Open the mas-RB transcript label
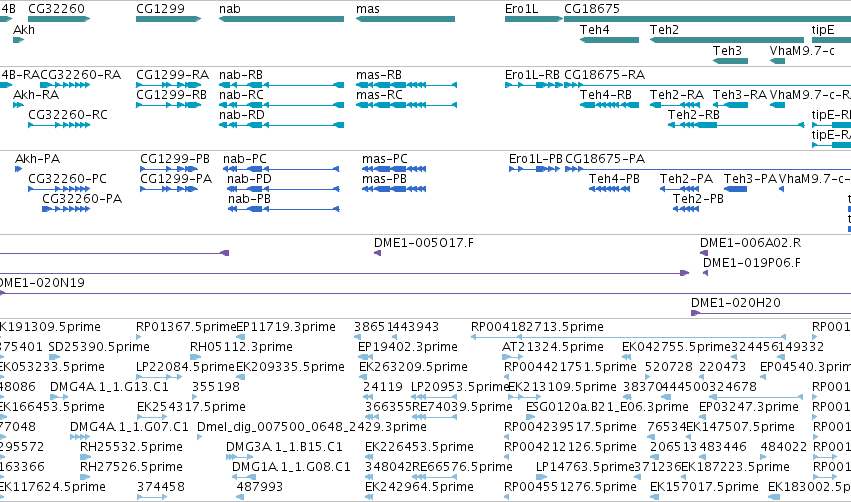Image resolution: width=851 pixels, height=502 pixels. tap(379, 74)
